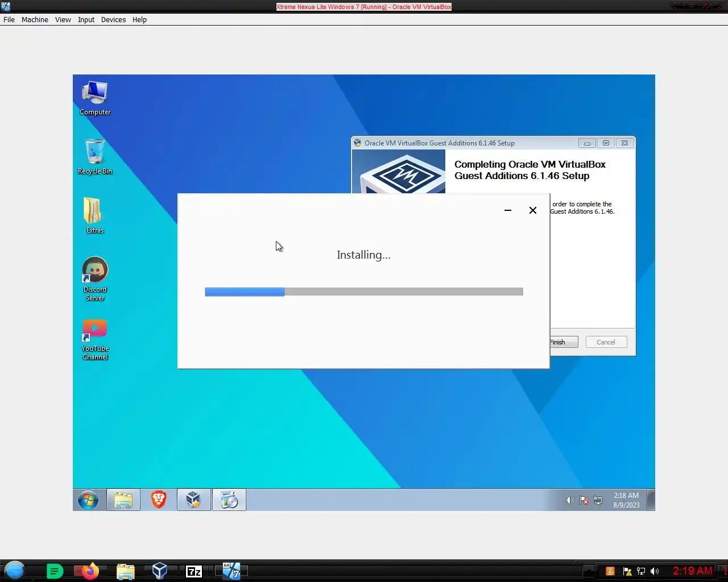Click the Installing... status text

point(363,255)
